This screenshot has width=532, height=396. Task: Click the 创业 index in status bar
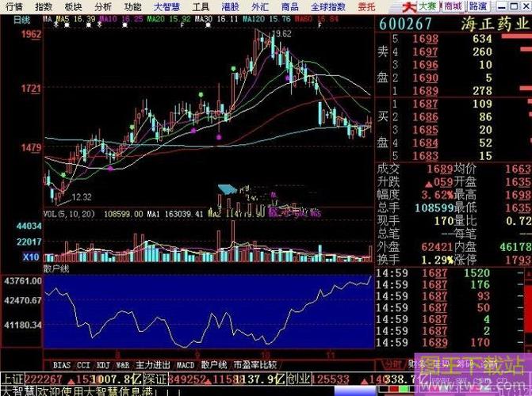[299, 379]
